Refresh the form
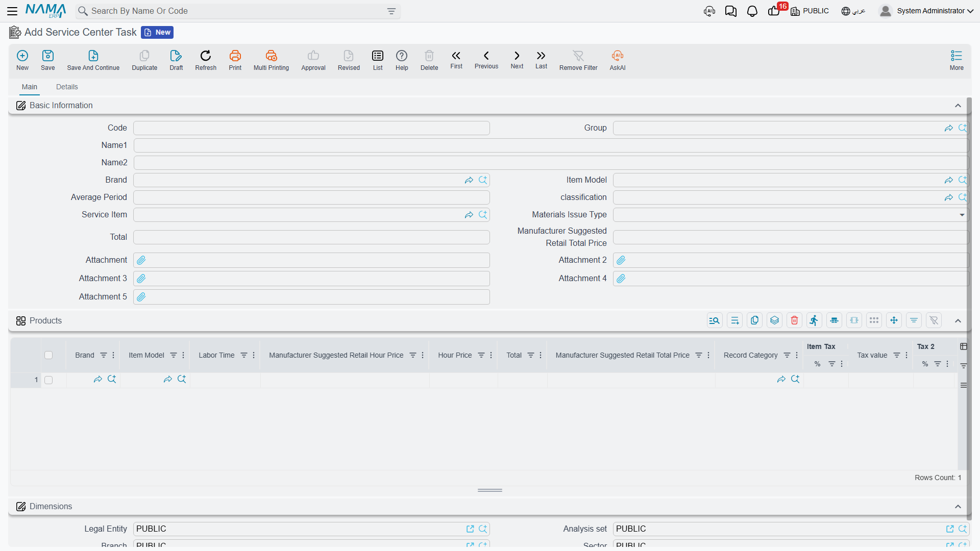 coord(206,60)
